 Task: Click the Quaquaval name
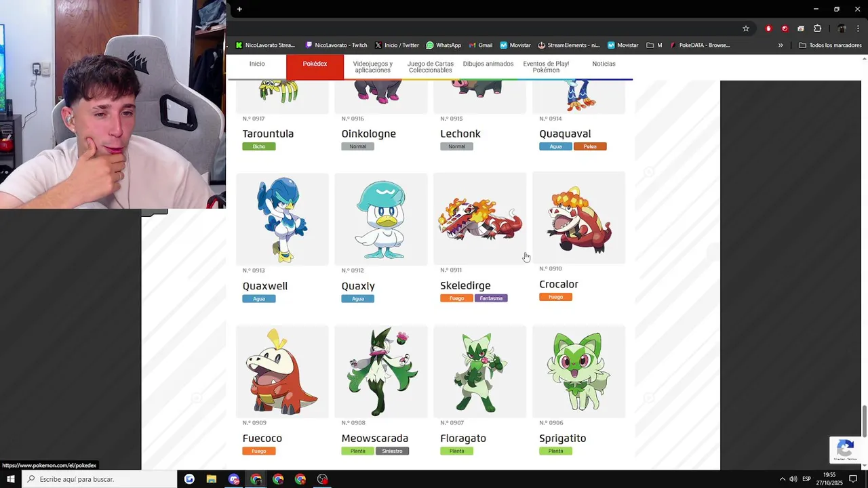pos(565,134)
